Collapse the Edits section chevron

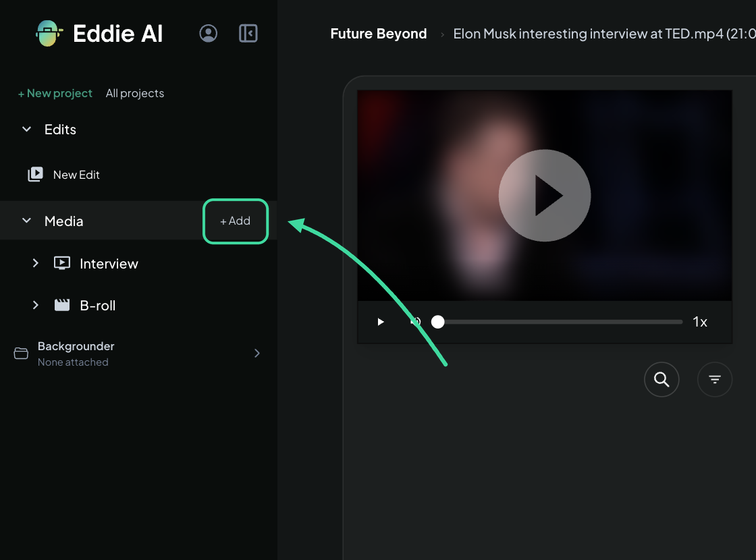(26, 129)
